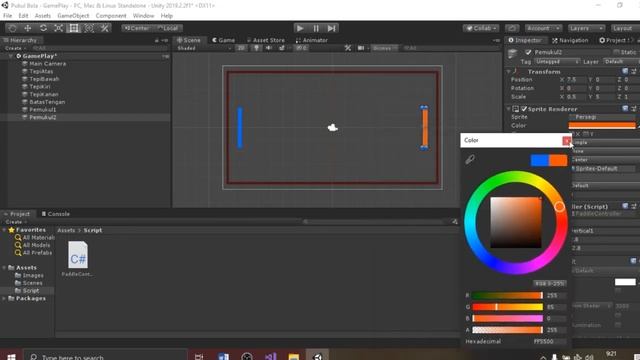Select TepiAtas in Hierarchy
Image resolution: width=640 pixels, height=360 pixels.
point(41,71)
